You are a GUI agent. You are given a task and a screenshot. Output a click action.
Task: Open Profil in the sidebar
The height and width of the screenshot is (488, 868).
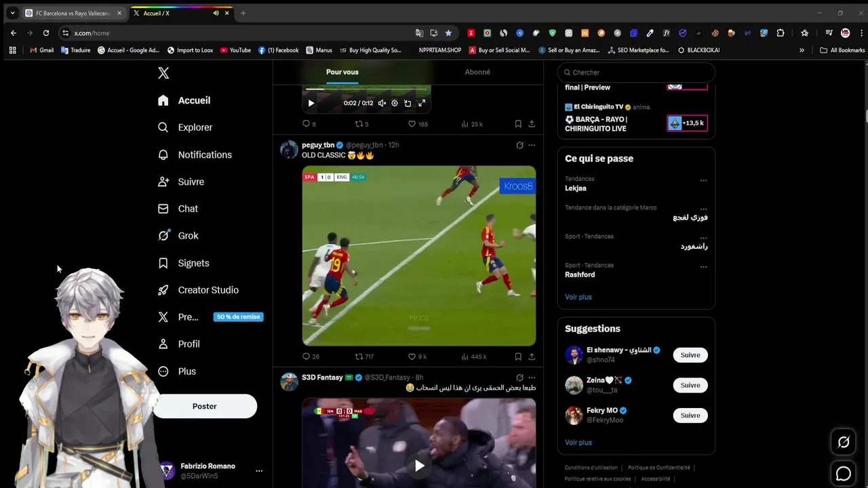click(x=180, y=344)
